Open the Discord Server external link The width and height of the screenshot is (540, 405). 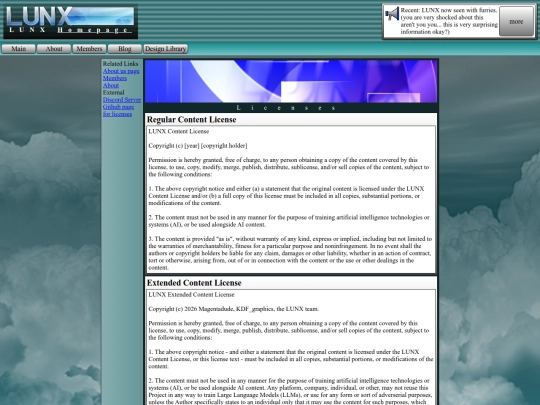pos(122,100)
